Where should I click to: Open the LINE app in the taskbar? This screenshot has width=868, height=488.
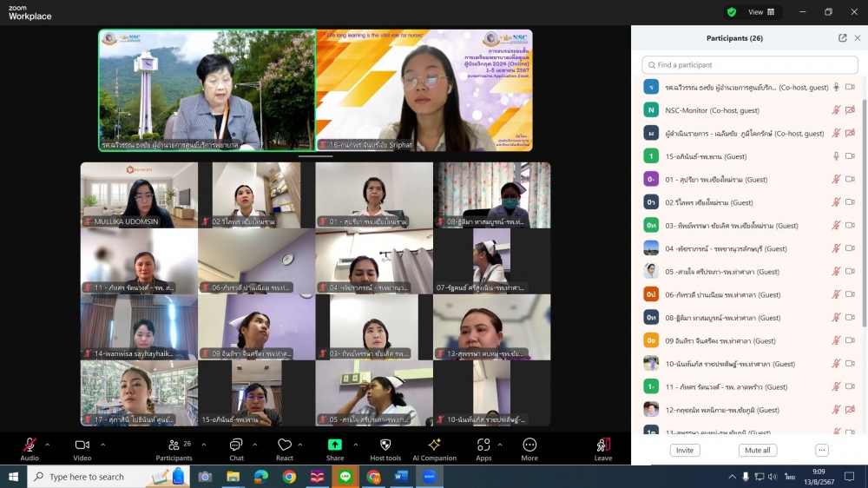(345, 477)
